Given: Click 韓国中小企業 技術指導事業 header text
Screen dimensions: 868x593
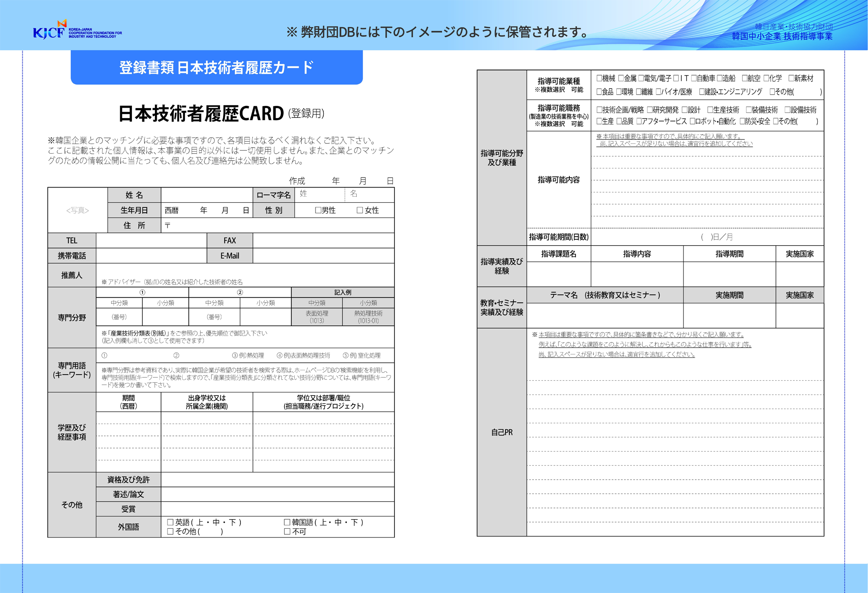Looking at the screenshot, I should pos(782,36).
